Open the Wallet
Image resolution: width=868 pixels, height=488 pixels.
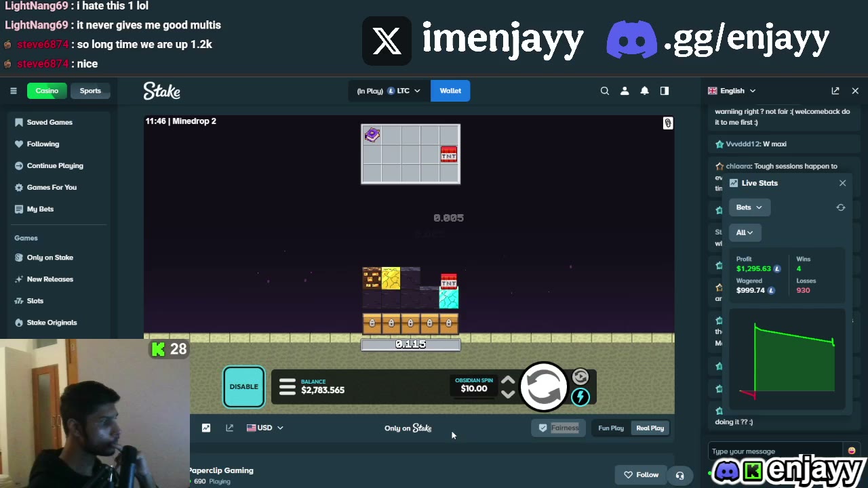[450, 91]
